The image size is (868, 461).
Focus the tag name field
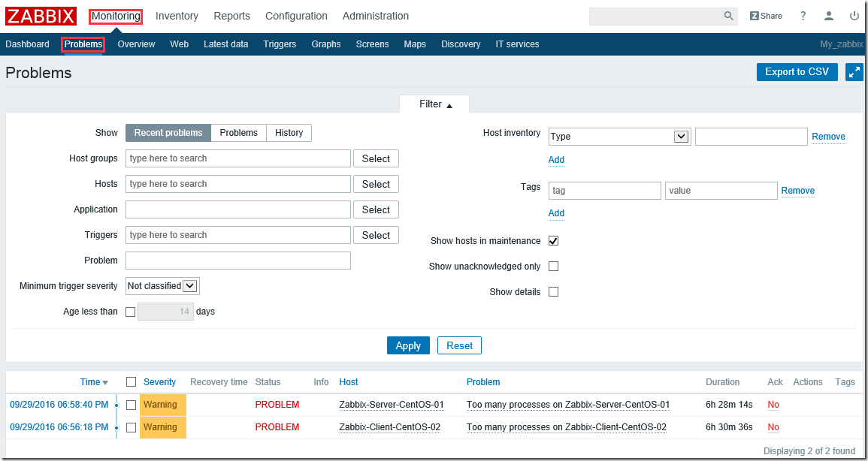click(604, 191)
